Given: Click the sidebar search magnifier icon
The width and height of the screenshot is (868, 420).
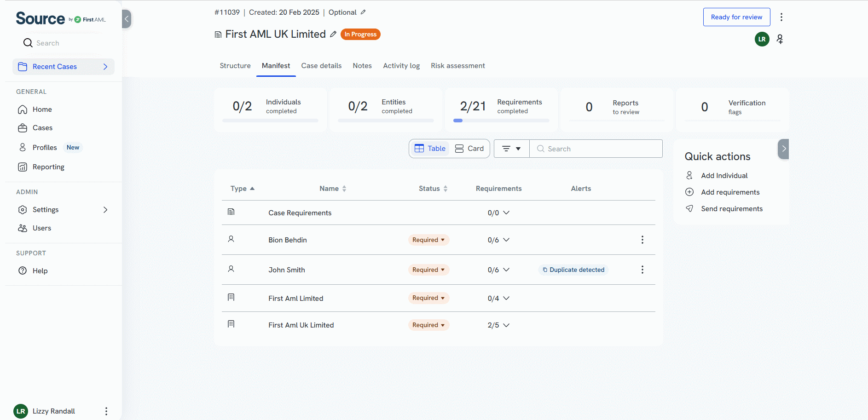Looking at the screenshot, I should [x=28, y=43].
